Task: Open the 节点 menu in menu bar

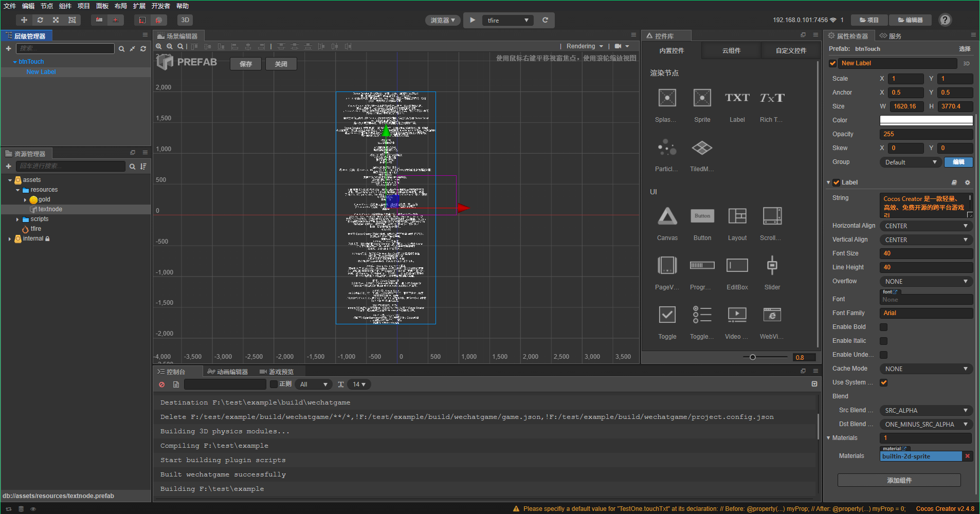Action: (47, 6)
